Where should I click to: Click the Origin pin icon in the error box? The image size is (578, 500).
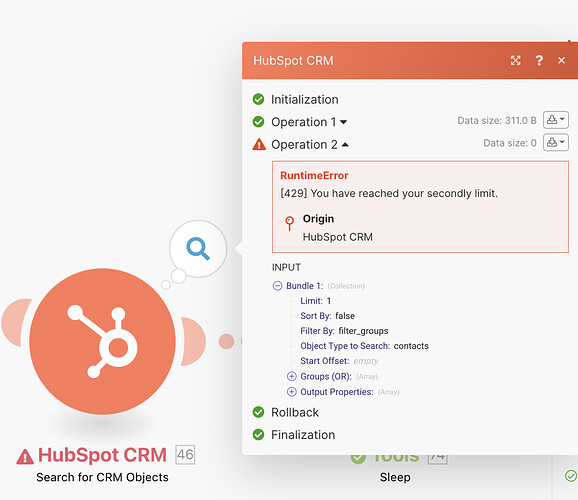[289, 223]
